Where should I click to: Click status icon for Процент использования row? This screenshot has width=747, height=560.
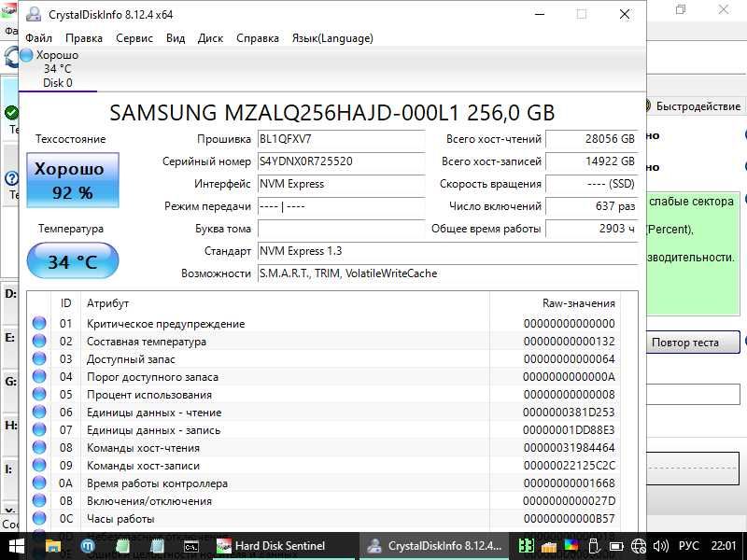[39, 394]
